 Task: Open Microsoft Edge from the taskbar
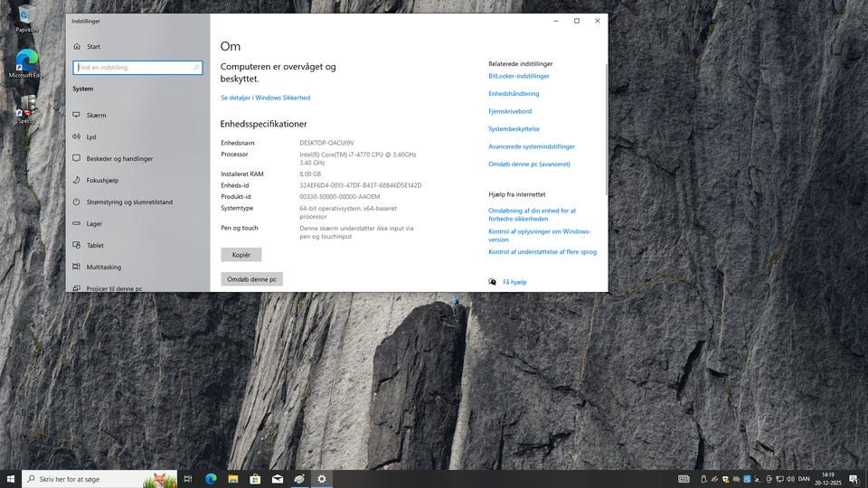click(212, 479)
